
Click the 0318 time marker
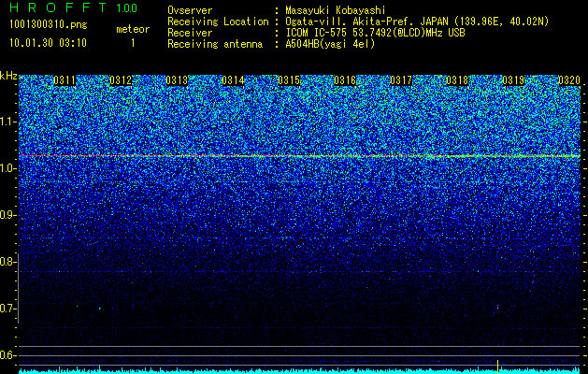tap(457, 80)
